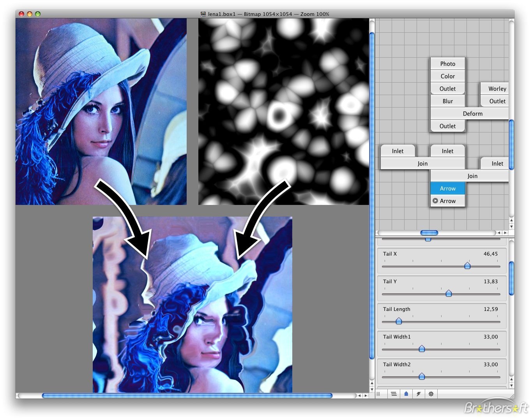Select the Outlet node below Deform
Screen dimensions: 530x420
pos(447,126)
